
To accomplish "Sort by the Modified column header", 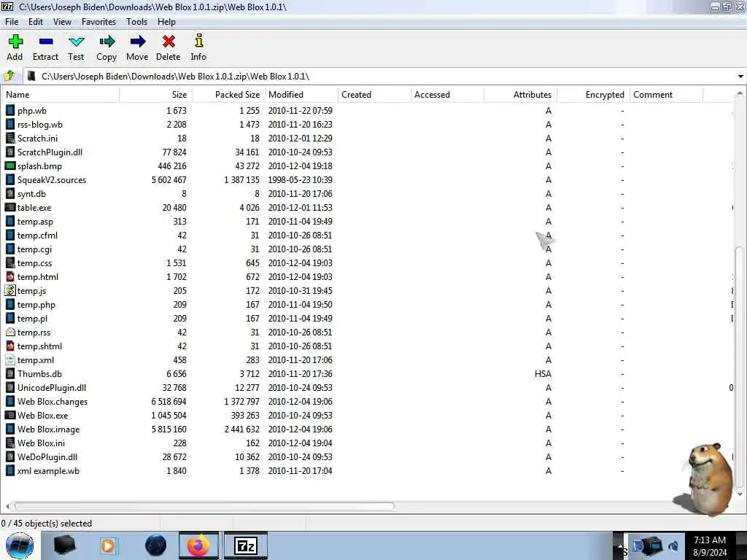I will tap(301, 94).
